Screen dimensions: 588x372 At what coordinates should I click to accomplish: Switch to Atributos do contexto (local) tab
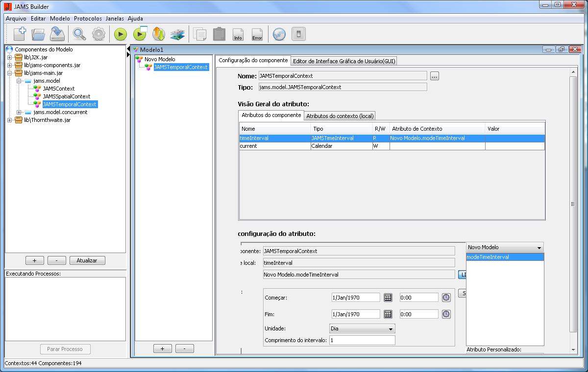[x=340, y=116]
